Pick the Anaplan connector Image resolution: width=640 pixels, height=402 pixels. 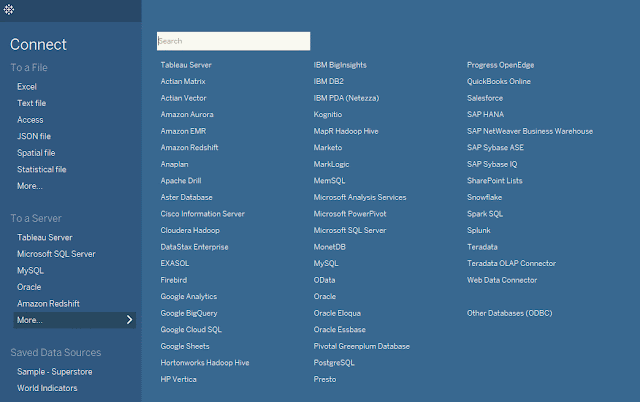click(174, 164)
